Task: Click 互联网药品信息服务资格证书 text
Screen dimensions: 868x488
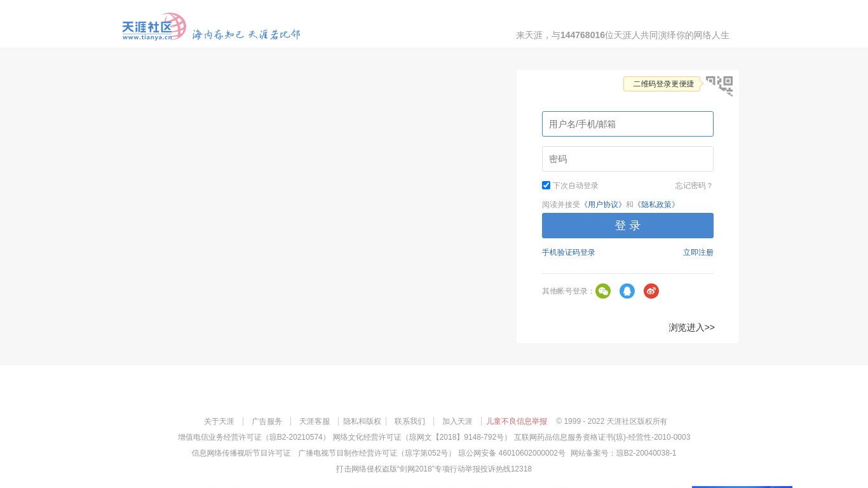Action: point(602,437)
